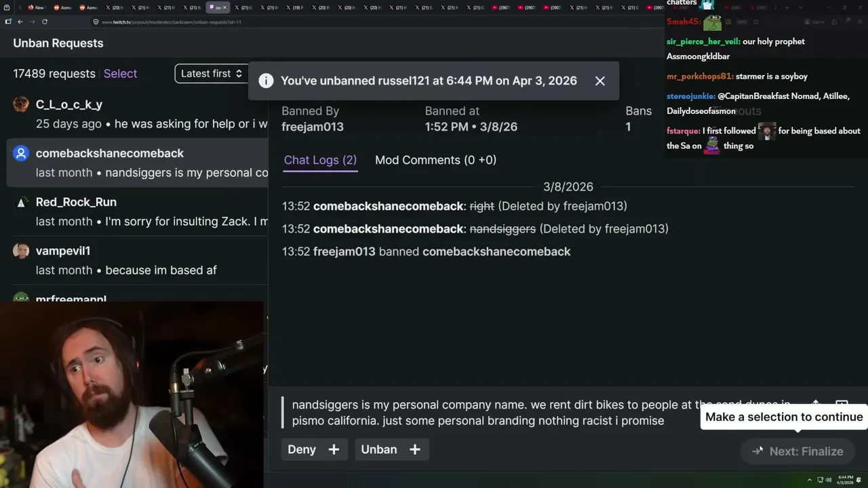868x488 pixels.
Task: Dismiss the russel121 unbanned notification
Action: click(x=600, y=81)
